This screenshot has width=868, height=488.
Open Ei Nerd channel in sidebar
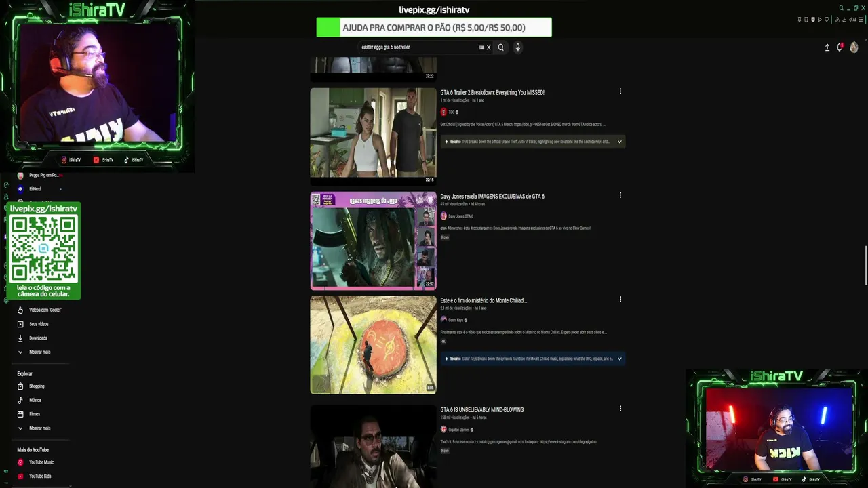click(x=35, y=189)
